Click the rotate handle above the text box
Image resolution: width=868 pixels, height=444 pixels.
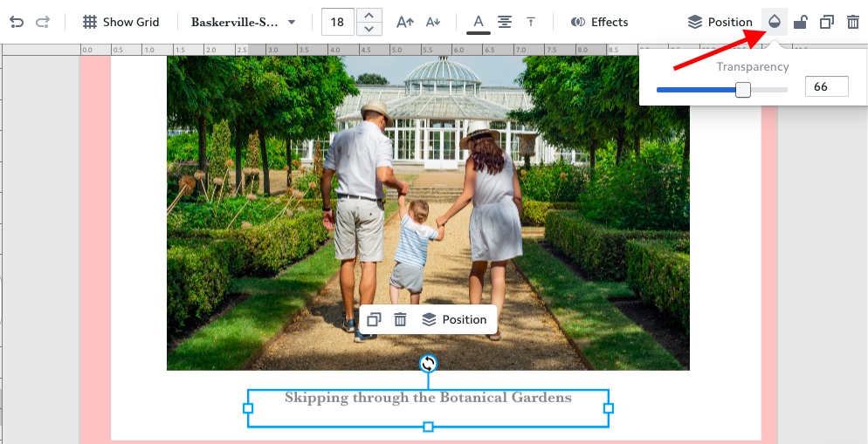(428, 363)
